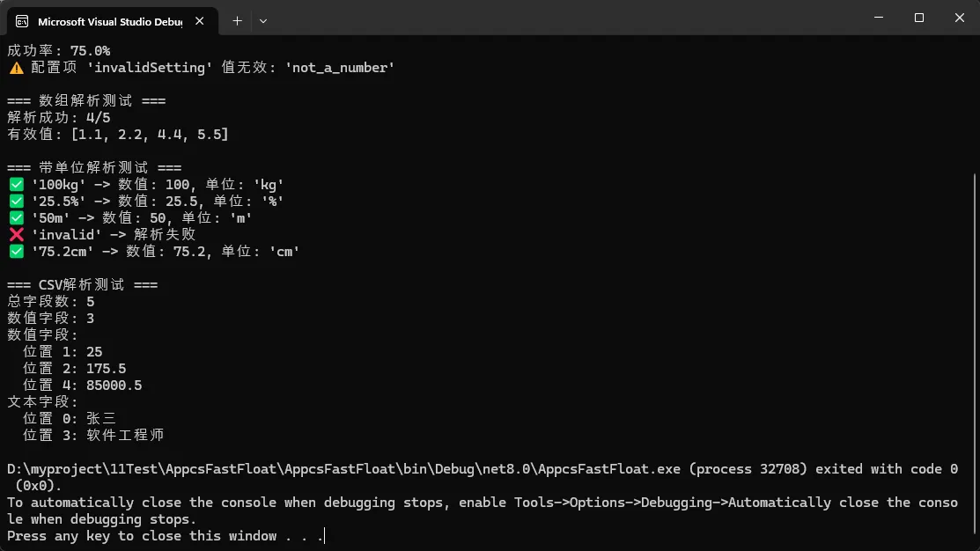Click the green check beside '50m'
This screenshot has height=551, width=980.
click(16, 218)
